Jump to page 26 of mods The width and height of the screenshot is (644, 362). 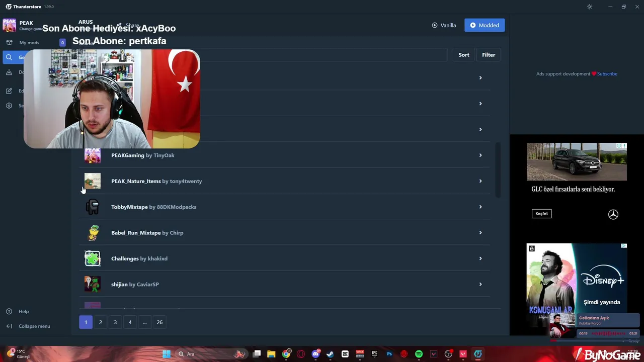click(159, 322)
